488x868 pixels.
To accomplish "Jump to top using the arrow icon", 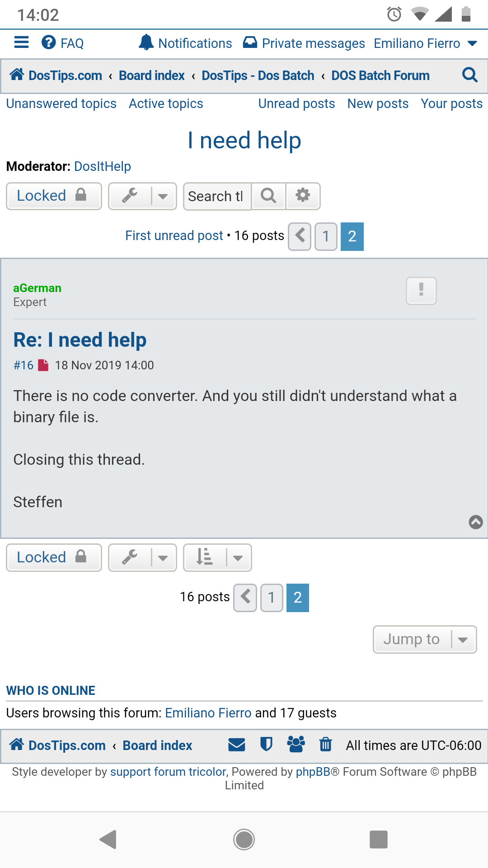I will [476, 522].
